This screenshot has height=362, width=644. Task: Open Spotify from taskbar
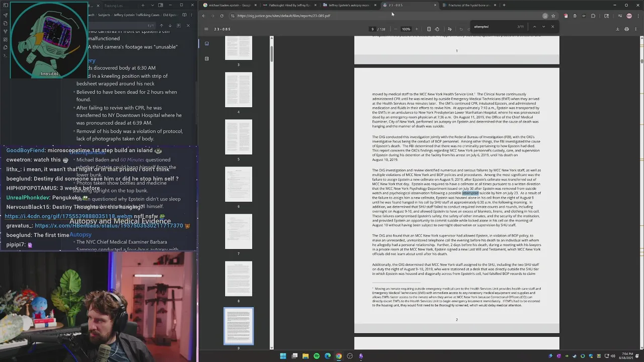[316, 356]
